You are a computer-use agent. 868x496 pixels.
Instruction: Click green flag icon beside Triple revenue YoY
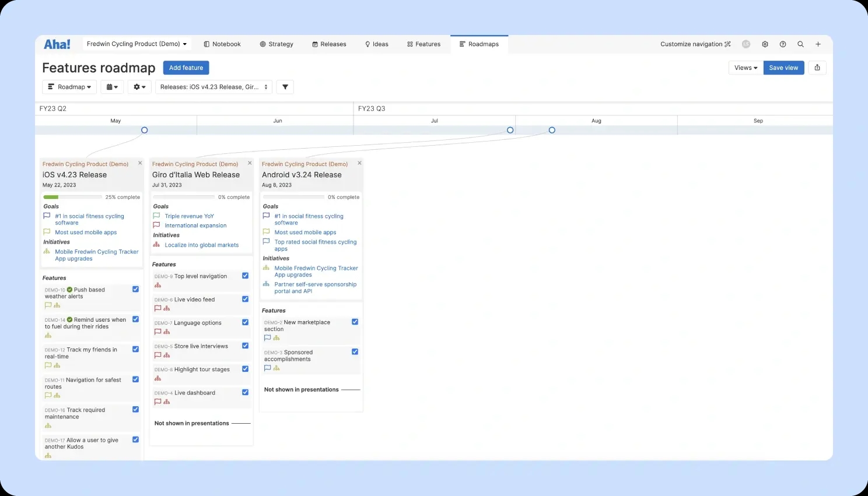pyautogui.click(x=156, y=216)
